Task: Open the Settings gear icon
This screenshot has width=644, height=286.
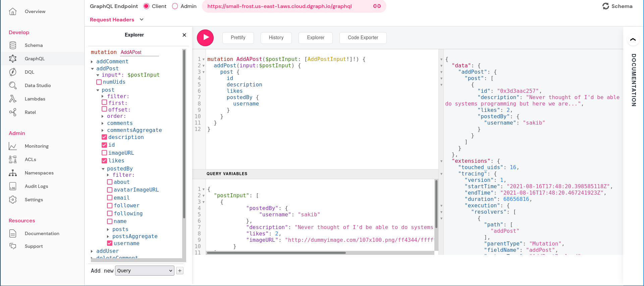Action: [13, 200]
